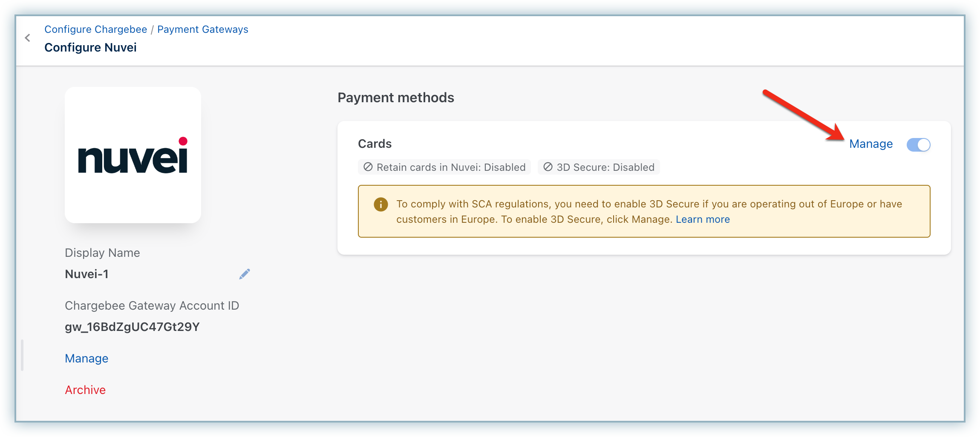
Task: Click the info icon in SCA warning
Action: pyautogui.click(x=380, y=204)
